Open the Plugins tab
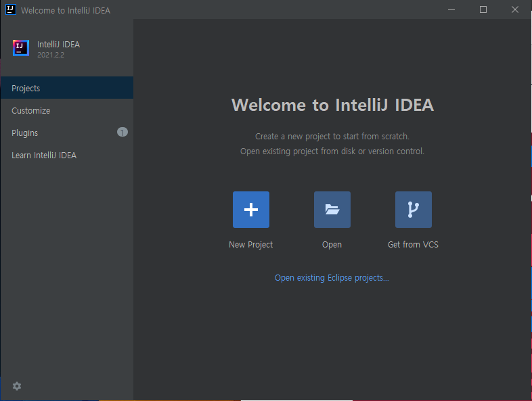 coord(67,133)
